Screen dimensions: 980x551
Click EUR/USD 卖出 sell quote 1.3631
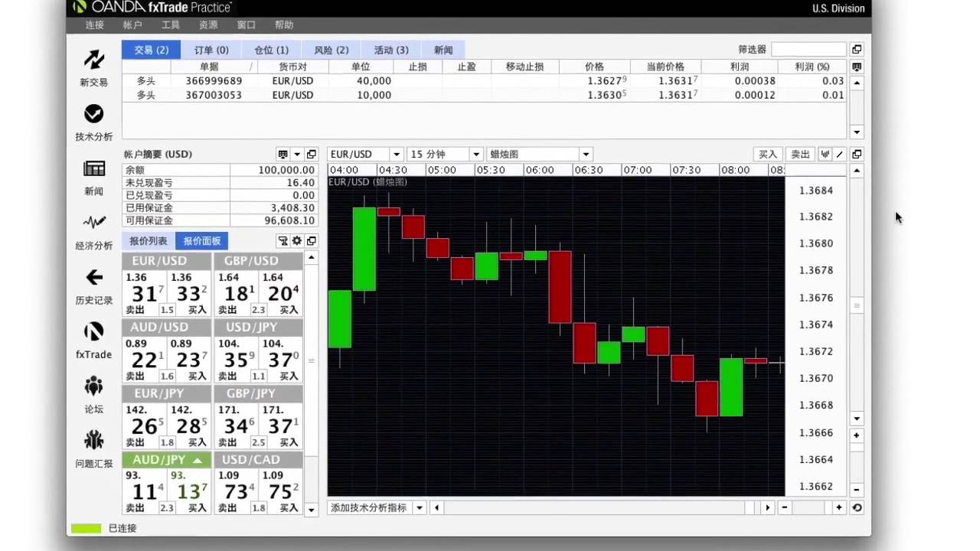(x=145, y=293)
